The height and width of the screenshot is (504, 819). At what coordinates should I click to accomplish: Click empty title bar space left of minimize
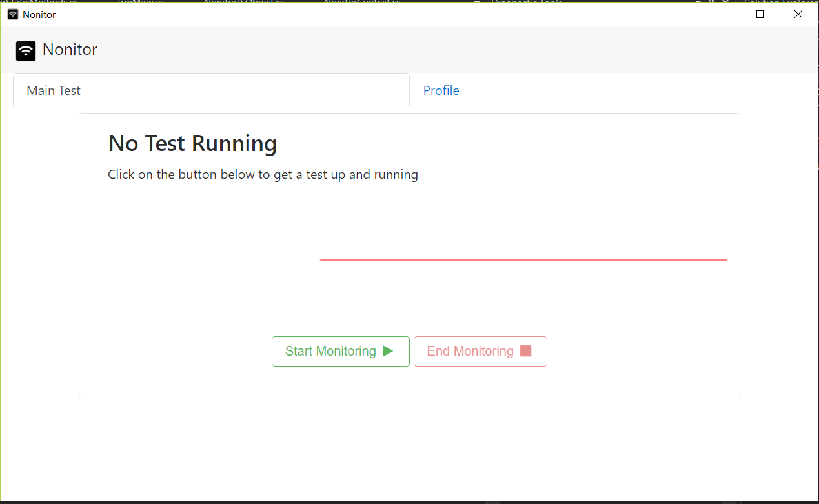pos(387,14)
